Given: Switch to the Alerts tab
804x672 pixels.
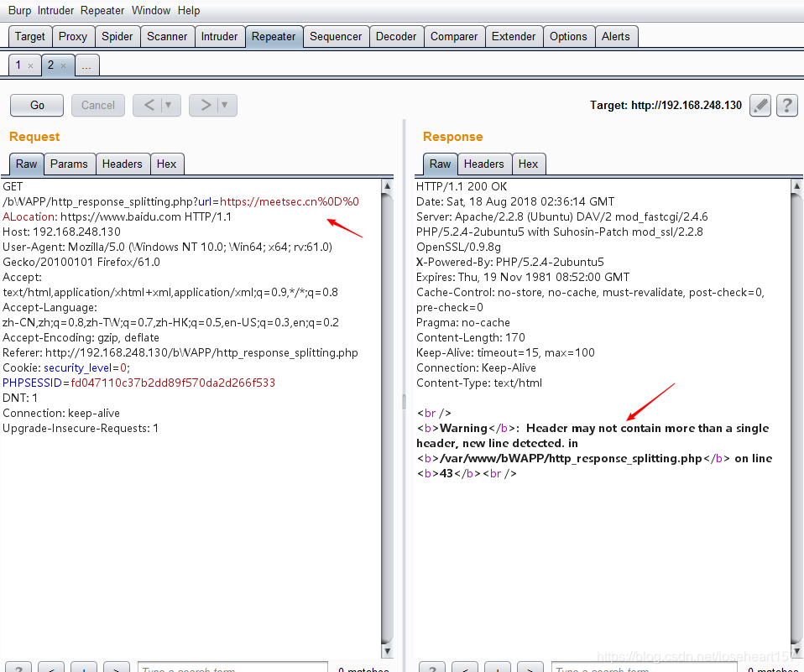Looking at the screenshot, I should pyautogui.click(x=616, y=36).
